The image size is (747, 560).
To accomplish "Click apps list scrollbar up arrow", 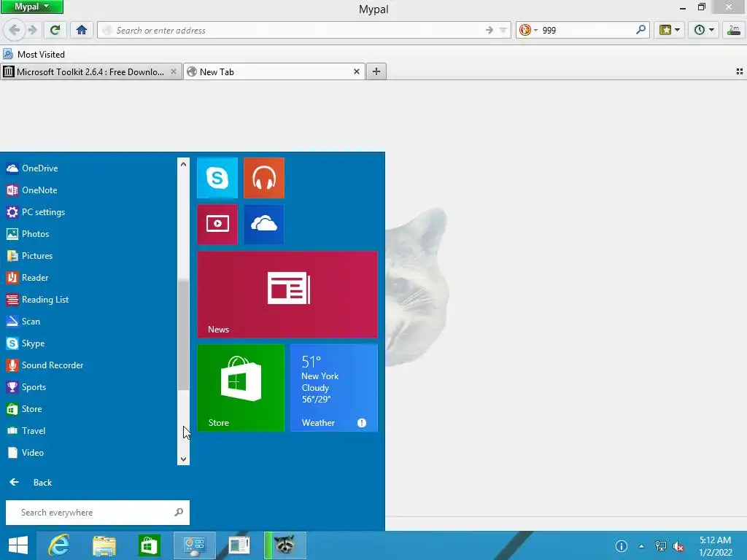I will 183,164.
